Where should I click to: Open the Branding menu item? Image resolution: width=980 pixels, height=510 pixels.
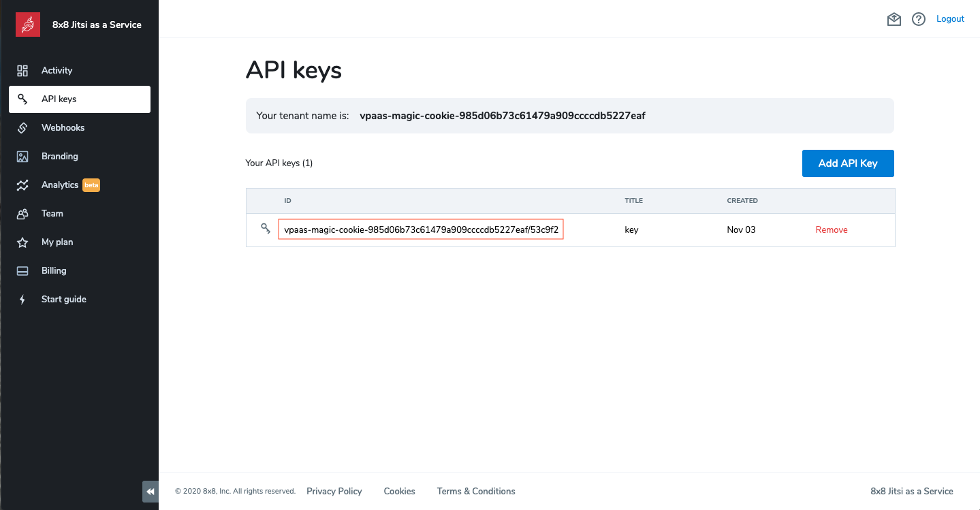[x=80, y=157]
